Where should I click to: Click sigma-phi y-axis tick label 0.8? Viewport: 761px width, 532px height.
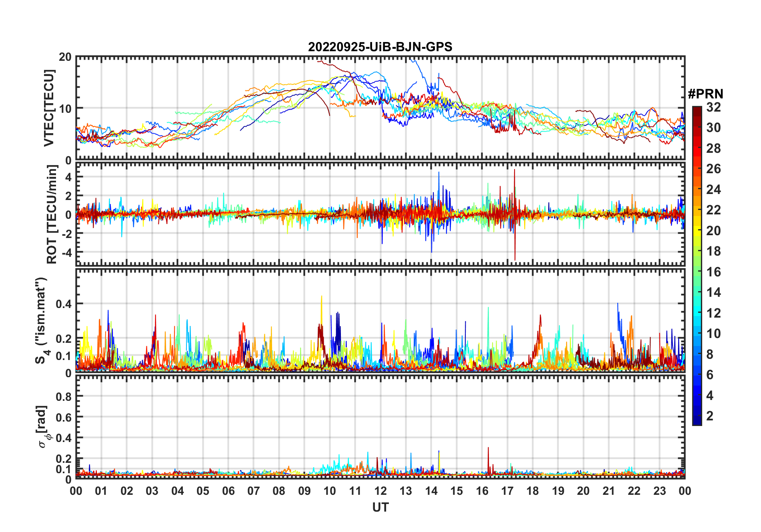(x=64, y=396)
